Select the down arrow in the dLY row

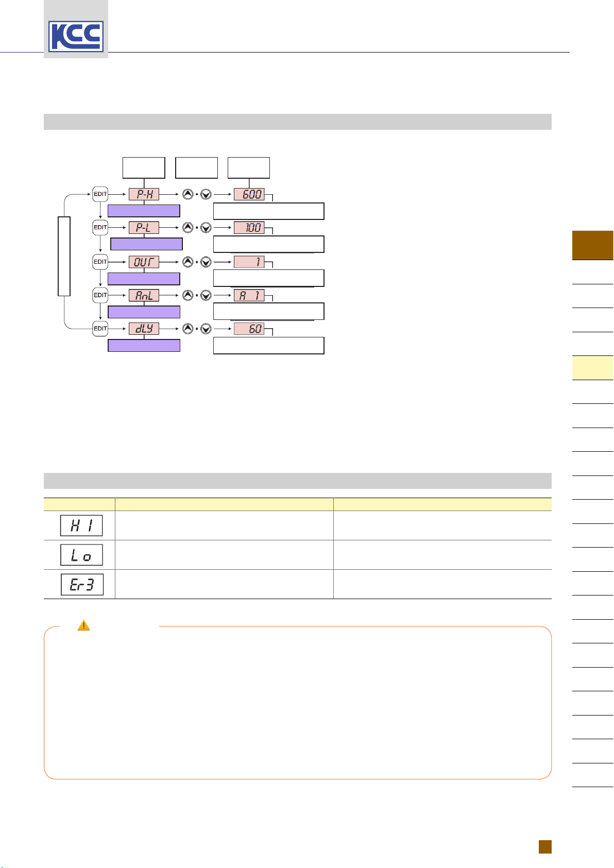click(206, 329)
